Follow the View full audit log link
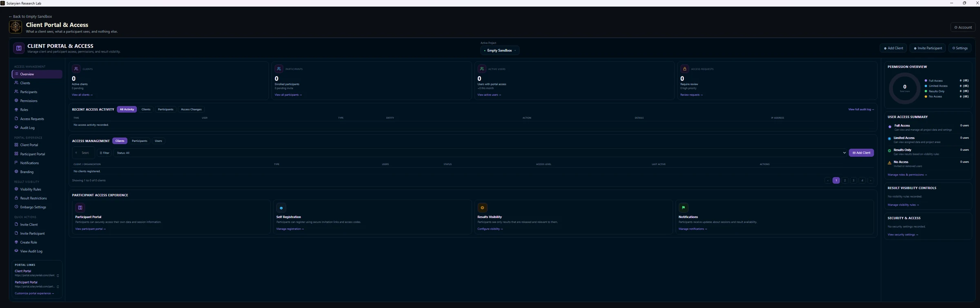The height and width of the screenshot is (308, 980). coord(861,109)
